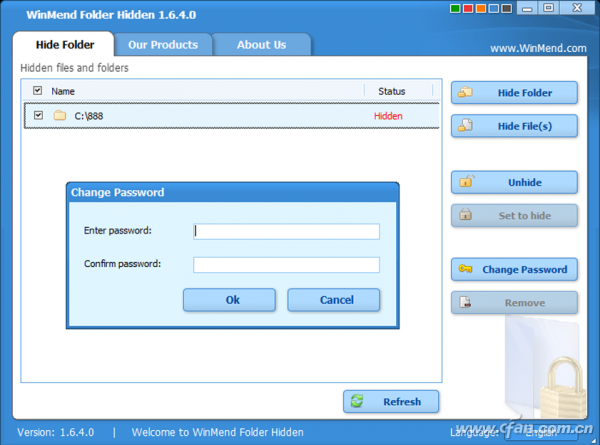The width and height of the screenshot is (600, 445).
Task: Dismiss dialog with the Cancel button
Action: tap(333, 300)
